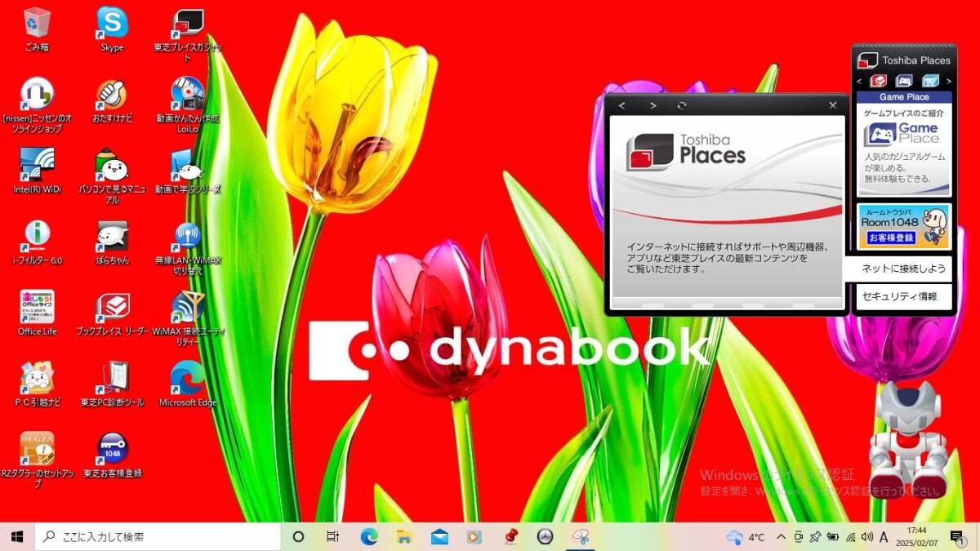Image resolution: width=980 pixels, height=551 pixels.
Task: Select the red book place icon in gadget
Action: [879, 81]
